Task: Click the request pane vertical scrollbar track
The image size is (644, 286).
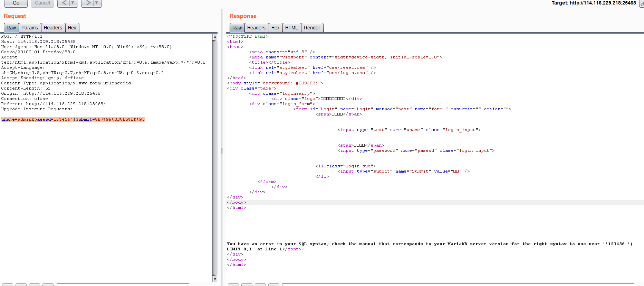Action: (215, 158)
